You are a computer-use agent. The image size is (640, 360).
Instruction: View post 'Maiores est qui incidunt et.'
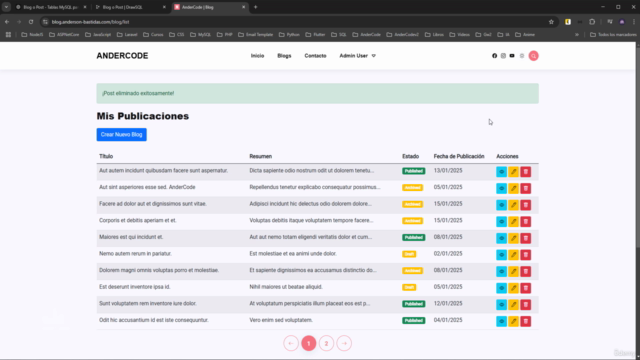501,238
